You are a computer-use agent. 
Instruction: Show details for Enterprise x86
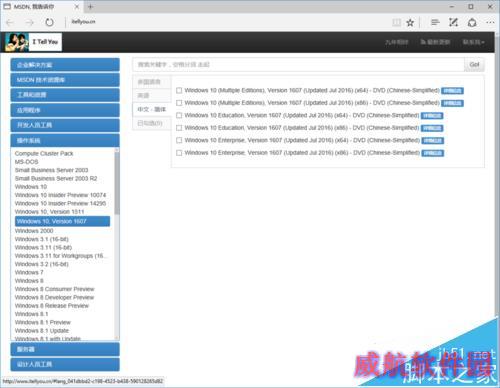tap(433, 153)
